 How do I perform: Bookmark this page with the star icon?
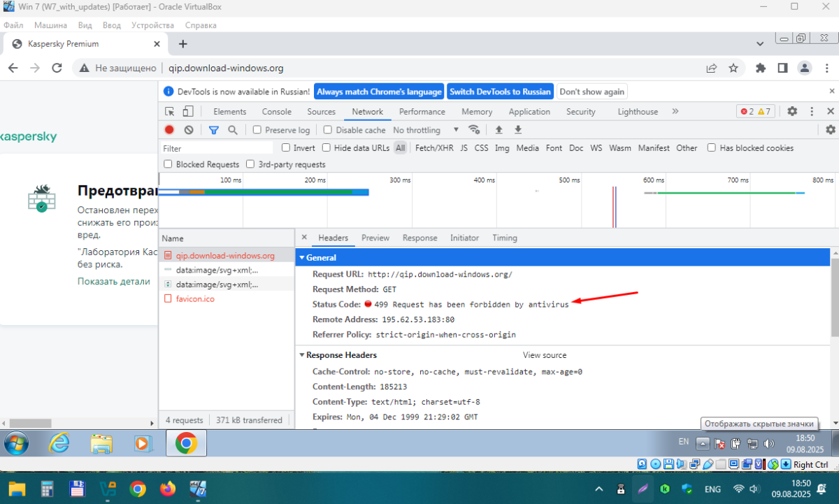[733, 69]
